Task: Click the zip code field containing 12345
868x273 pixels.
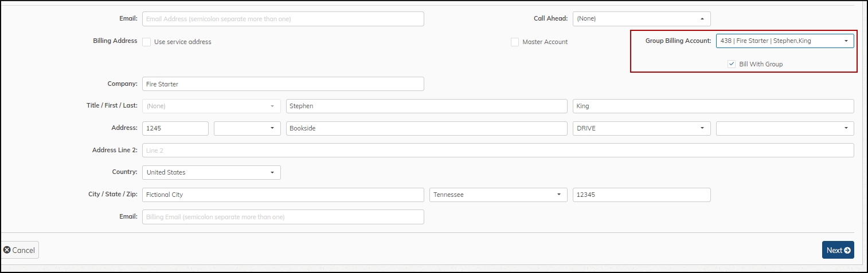Action: 641,195
